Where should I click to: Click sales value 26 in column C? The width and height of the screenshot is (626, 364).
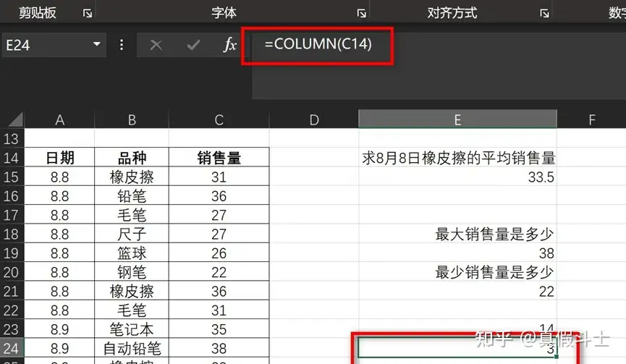[219, 253]
